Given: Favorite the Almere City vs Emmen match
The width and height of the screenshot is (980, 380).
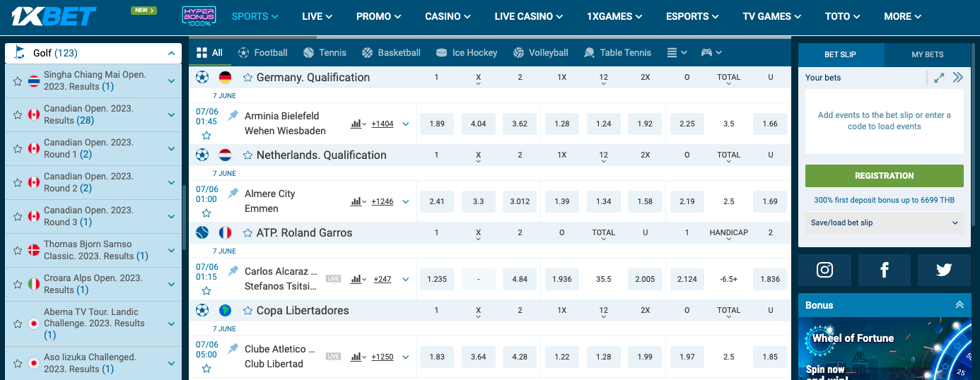Looking at the screenshot, I should pyautogui.click(x=206, y=213).
